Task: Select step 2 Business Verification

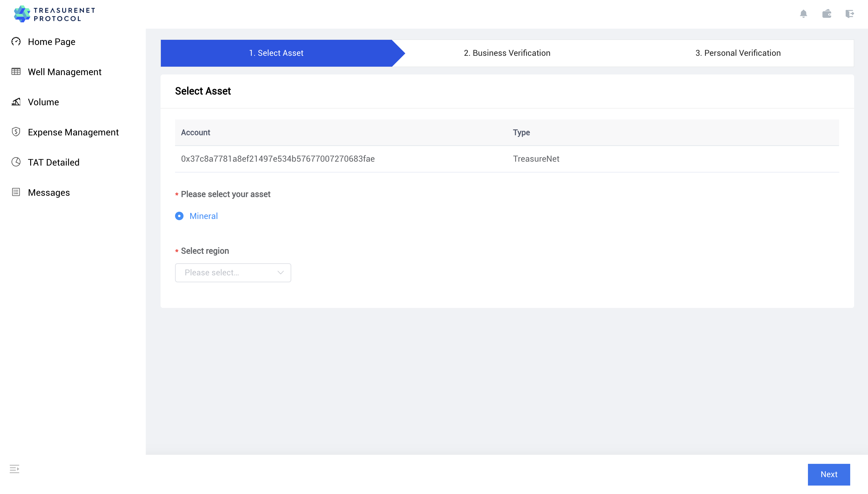Action: click(507, 53)
